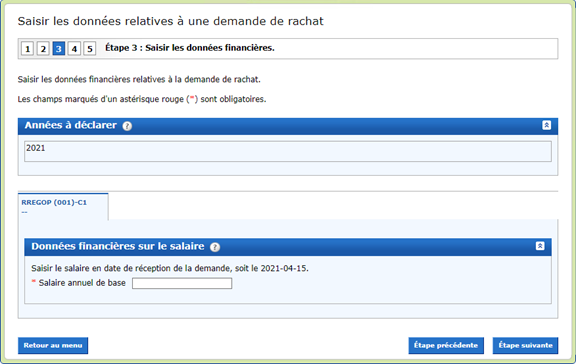The width and height of the screenshot is (576, 364).
Task: Collapse the Données financières sur le salaire section
Action: pyautogui.click(x=540, y=246)
